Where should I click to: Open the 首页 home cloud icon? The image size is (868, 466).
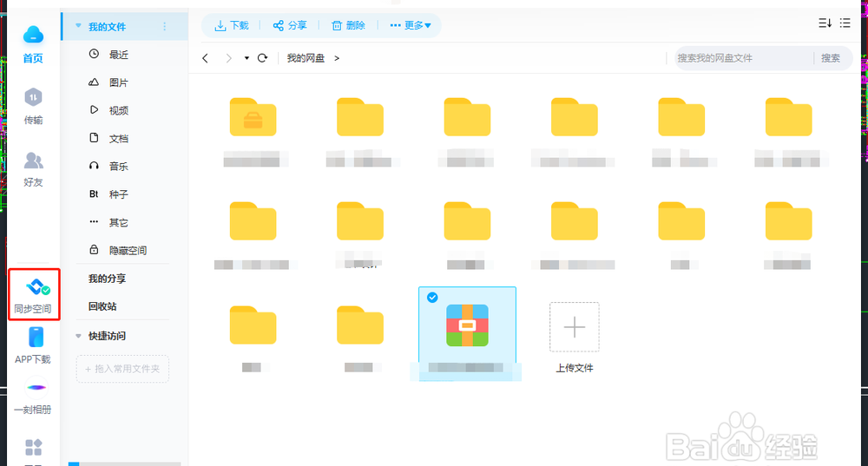[33, 36]
